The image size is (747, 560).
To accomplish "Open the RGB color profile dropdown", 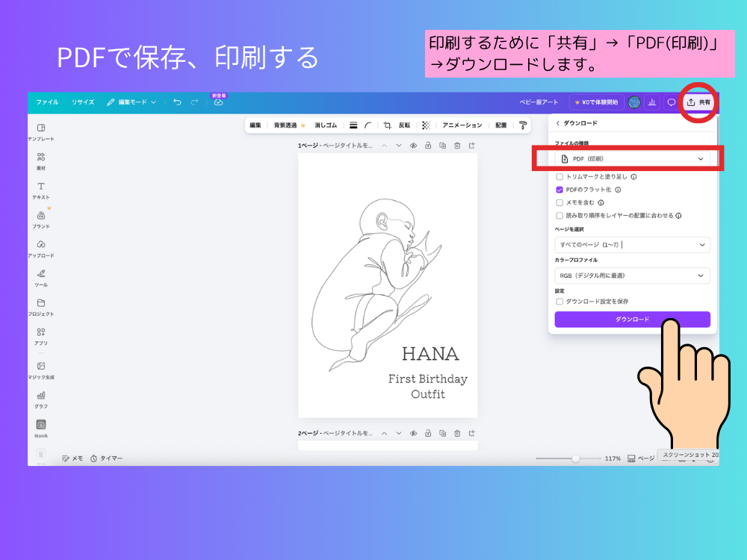I will click(x=632, y=276).
